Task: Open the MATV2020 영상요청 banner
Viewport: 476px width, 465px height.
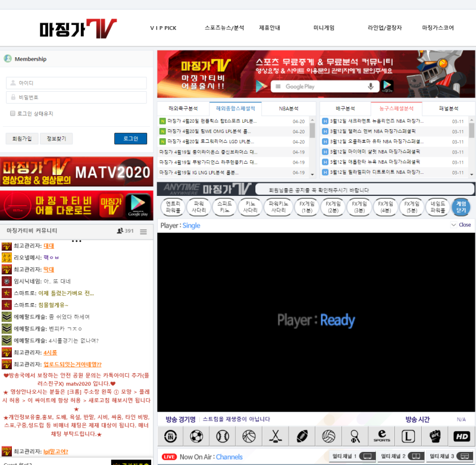Action: 77,171
